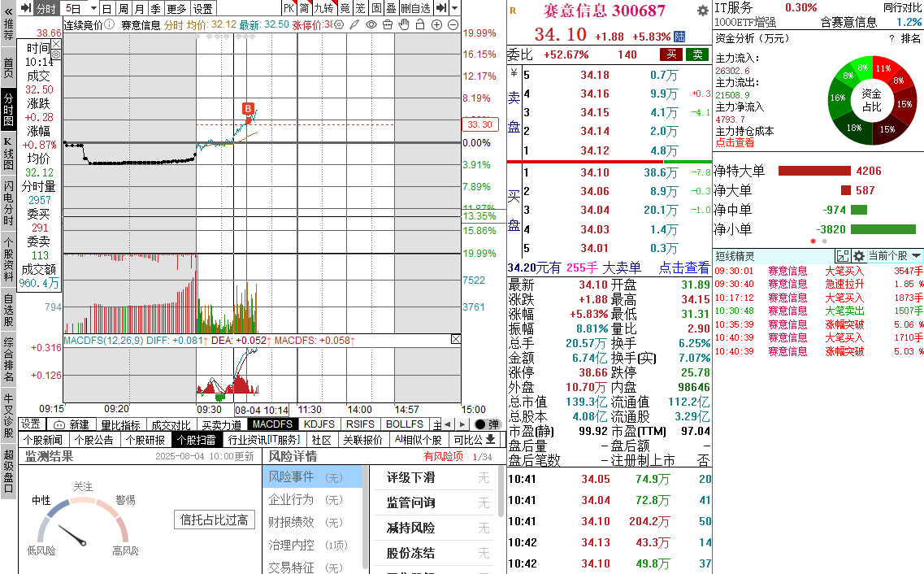Click the PK compare button

[288, 8]
